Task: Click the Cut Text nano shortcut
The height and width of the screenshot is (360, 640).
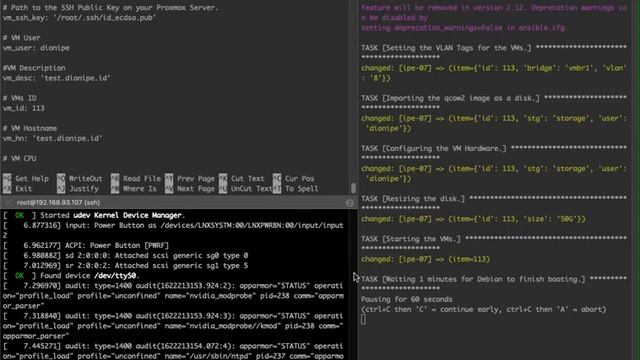Action: coord(242,178)
